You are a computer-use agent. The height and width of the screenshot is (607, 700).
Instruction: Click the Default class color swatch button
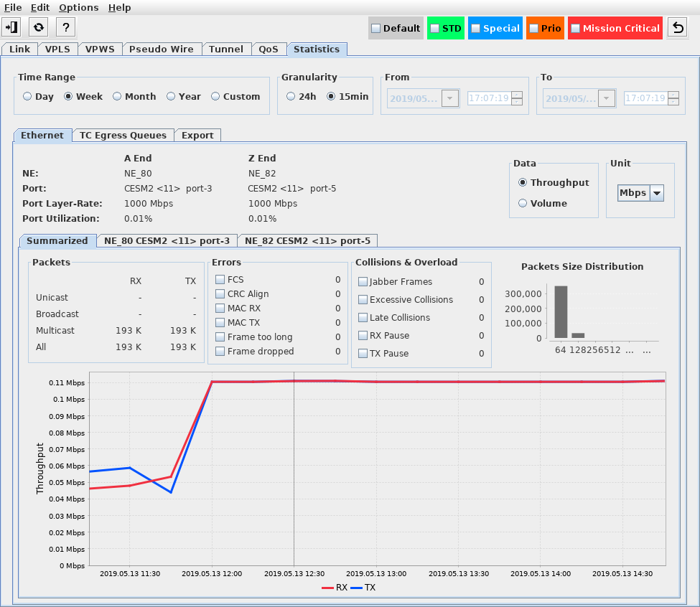(x=395, y=29)
